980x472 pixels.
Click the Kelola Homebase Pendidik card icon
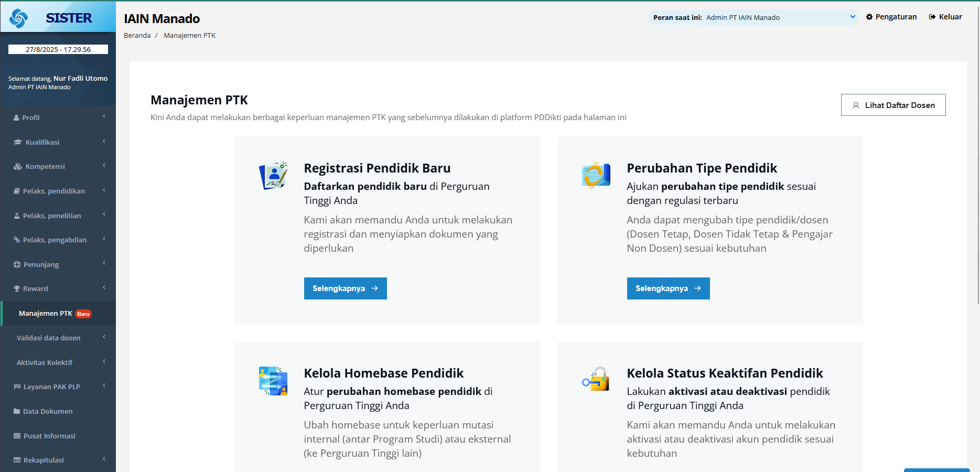tap(273, 381)
